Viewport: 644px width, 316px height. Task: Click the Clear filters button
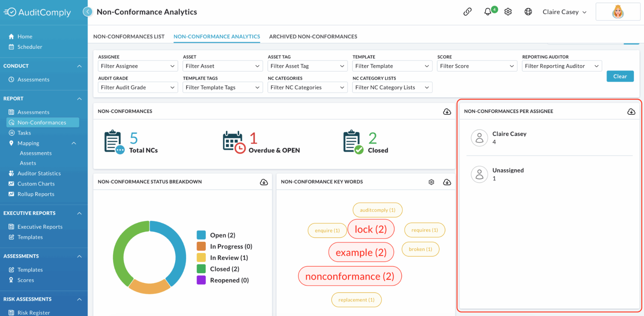click(x=620, y=76)
